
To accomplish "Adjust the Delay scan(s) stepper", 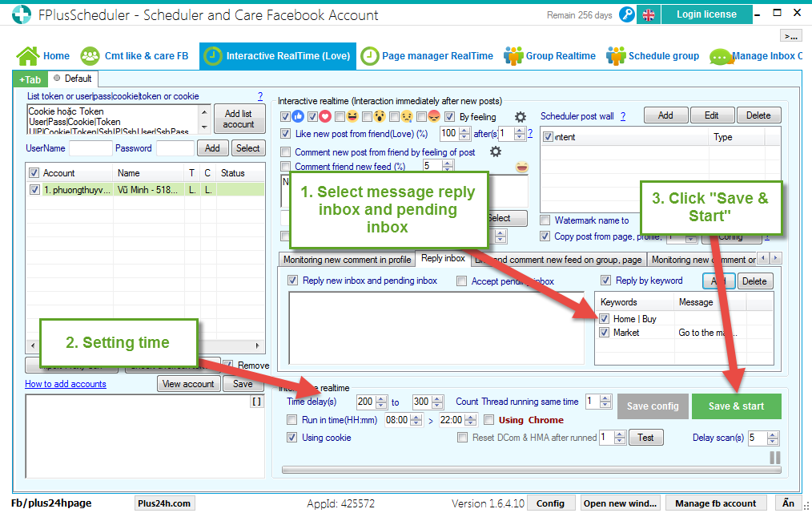I will coord(773,438).
